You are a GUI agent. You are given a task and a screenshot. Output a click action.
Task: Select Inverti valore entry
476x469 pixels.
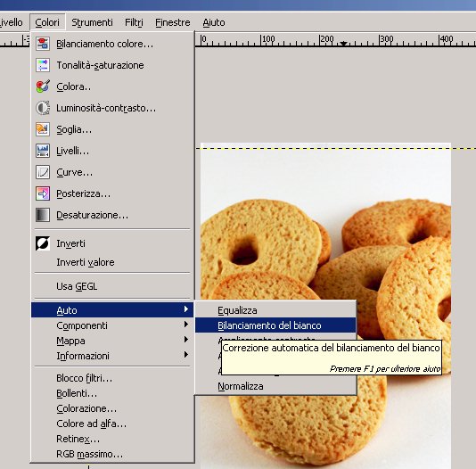click(112, 262)
